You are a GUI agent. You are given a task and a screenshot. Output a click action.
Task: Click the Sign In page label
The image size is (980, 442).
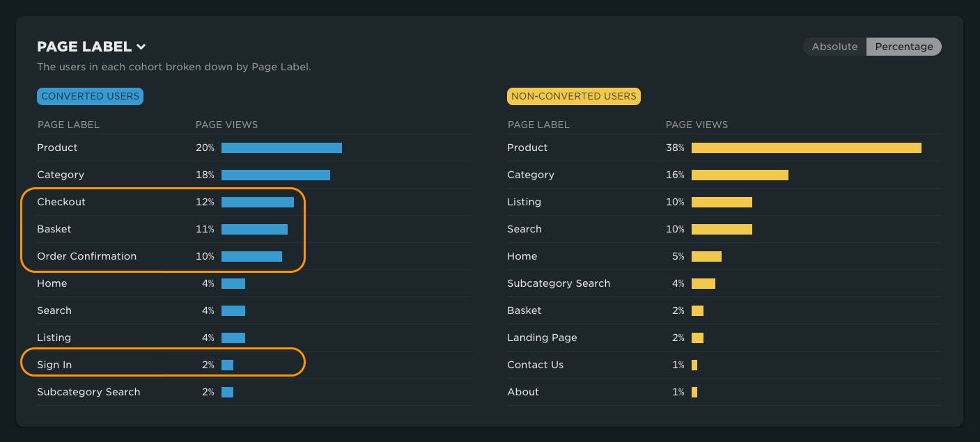53,365
